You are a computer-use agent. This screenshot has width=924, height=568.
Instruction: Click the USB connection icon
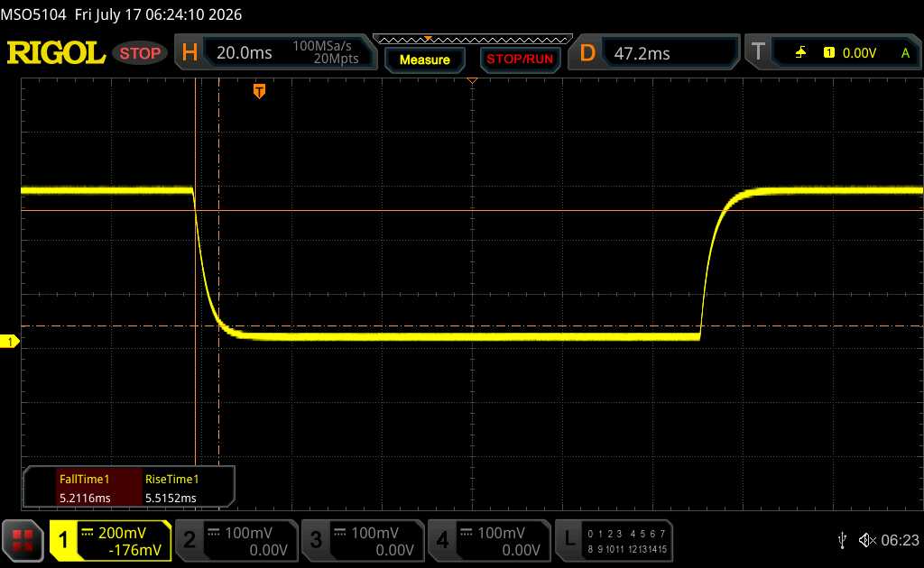pos(842,540)
